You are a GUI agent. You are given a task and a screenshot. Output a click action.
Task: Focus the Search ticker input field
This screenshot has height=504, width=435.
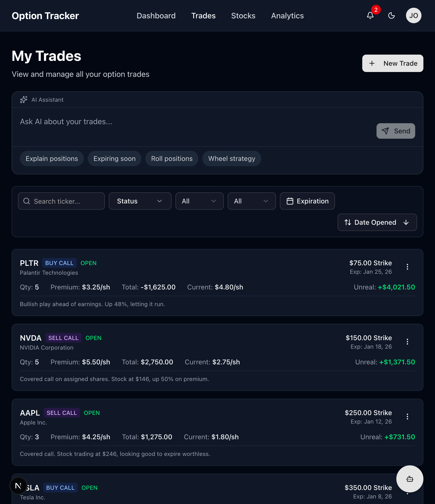click(61, 201)
